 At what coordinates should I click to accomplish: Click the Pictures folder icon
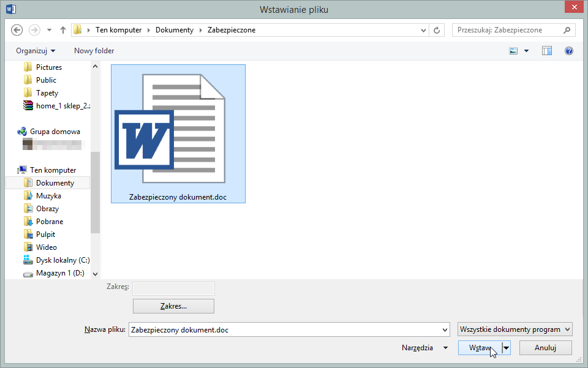point(28,67)
